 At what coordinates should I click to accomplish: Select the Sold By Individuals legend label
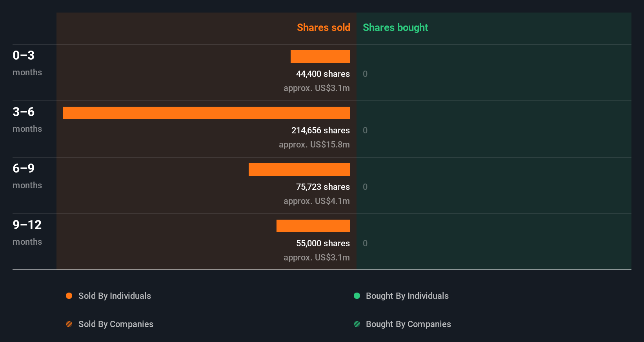point(115,296)
